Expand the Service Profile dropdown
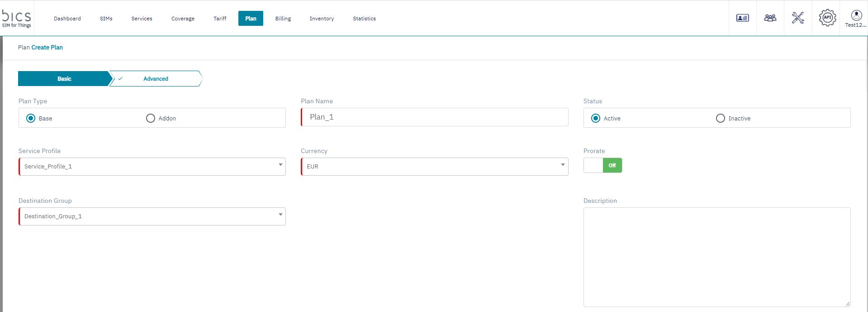Image resolution: width=868 pixels, height=312 pixels. coord(152,167)
